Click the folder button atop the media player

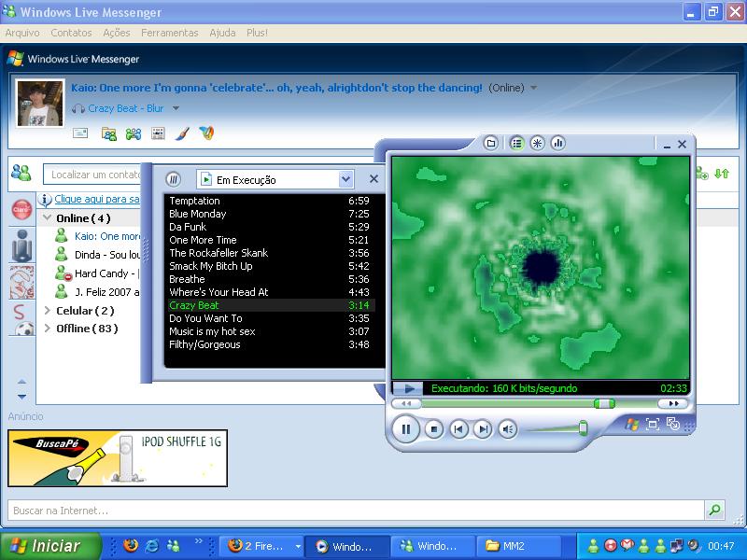point(491,144)
